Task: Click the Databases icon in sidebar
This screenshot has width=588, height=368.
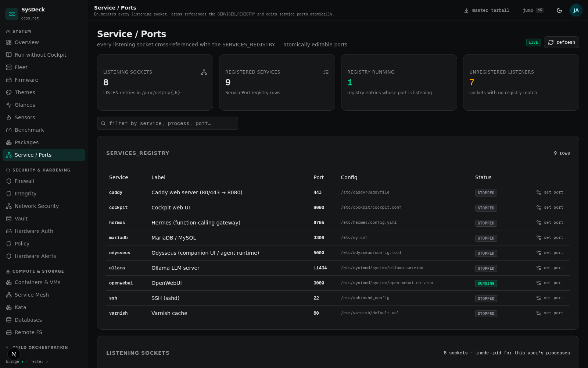Action: tap(9, 320)
